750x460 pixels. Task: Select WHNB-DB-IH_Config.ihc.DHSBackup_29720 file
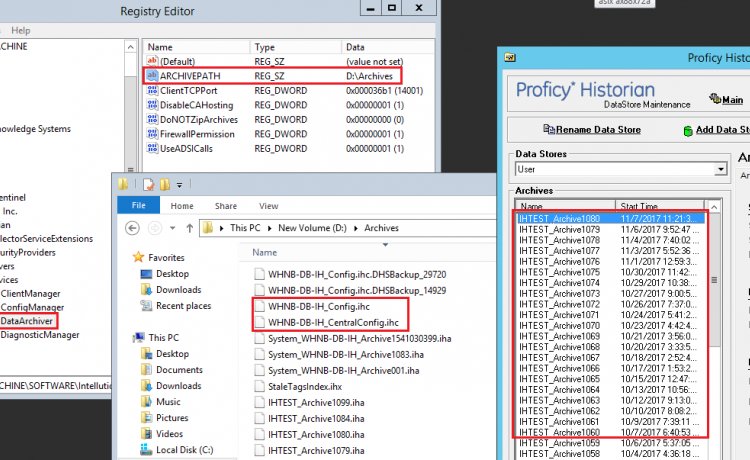point(357,274)
